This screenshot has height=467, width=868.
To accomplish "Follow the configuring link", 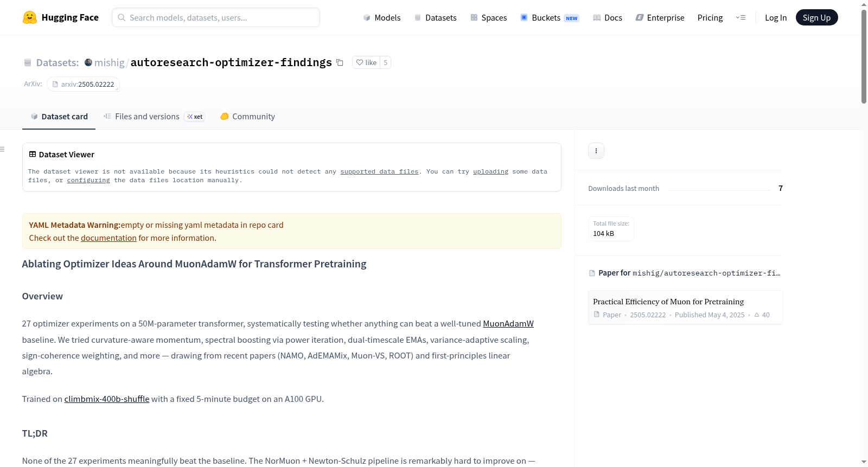I will click(x=88, y=180).
